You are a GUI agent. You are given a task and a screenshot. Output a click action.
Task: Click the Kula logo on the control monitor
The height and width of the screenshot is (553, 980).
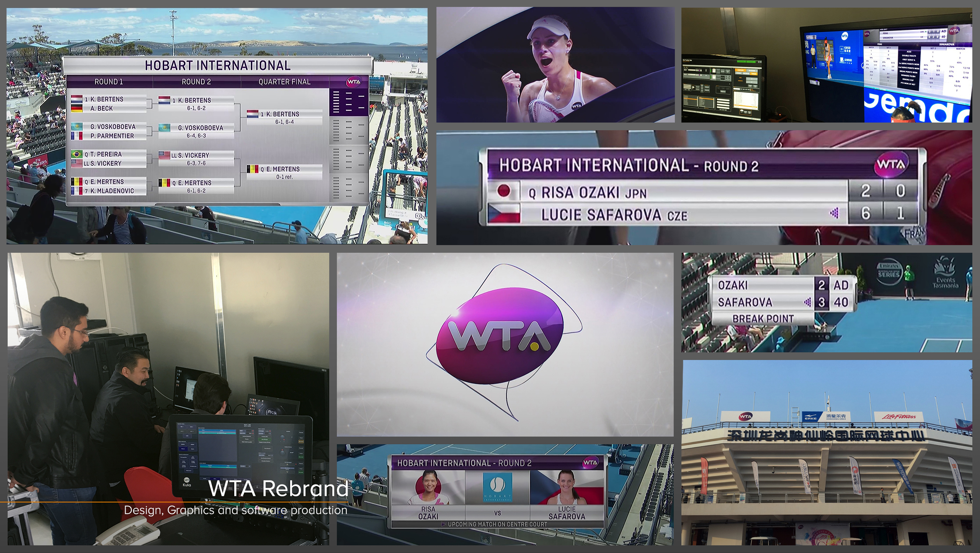coord(186,482)
